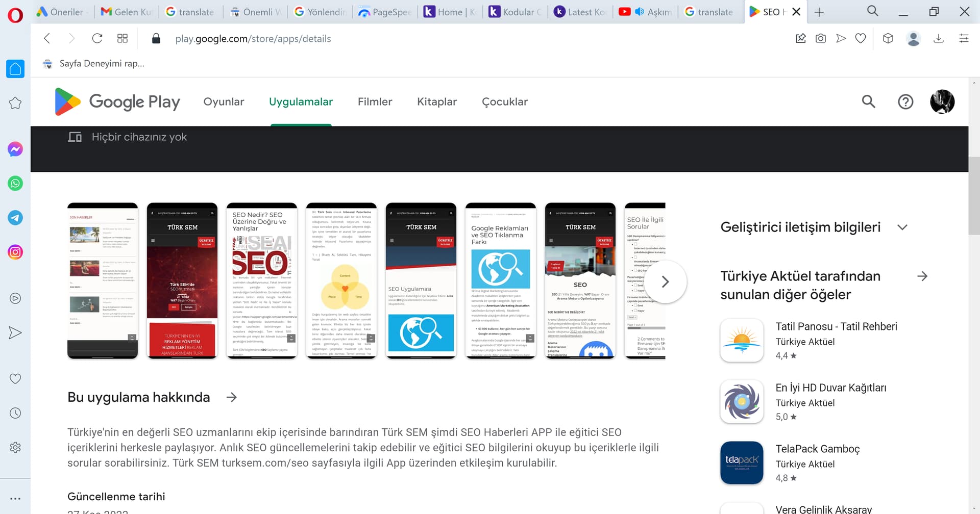Select the Kitaplar tab
This screenshot has height=514, width=980.
click(436, 101)
